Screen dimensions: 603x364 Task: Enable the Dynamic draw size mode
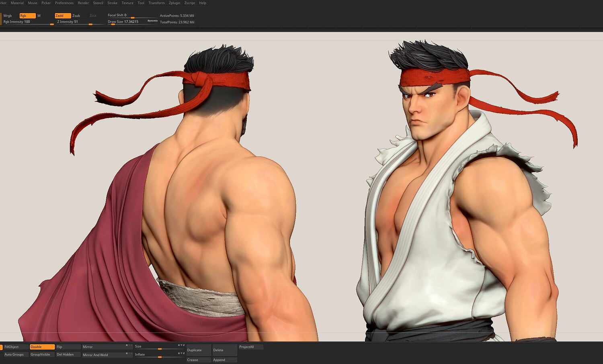click(152, 20)
